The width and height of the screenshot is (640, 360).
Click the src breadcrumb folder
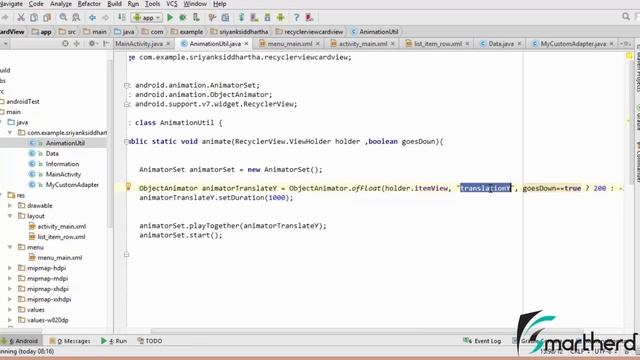tap(68, 31)
